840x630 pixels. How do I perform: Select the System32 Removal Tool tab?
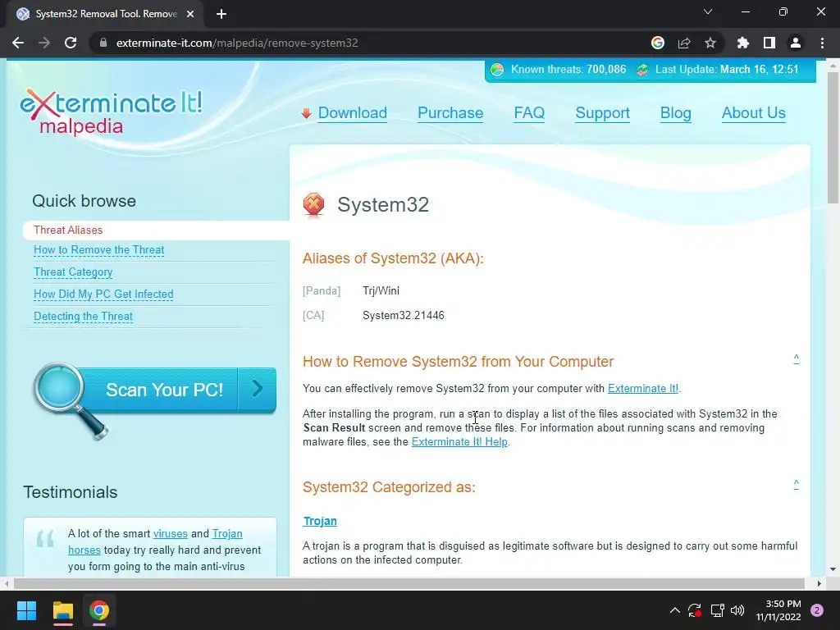coord(106,14)
